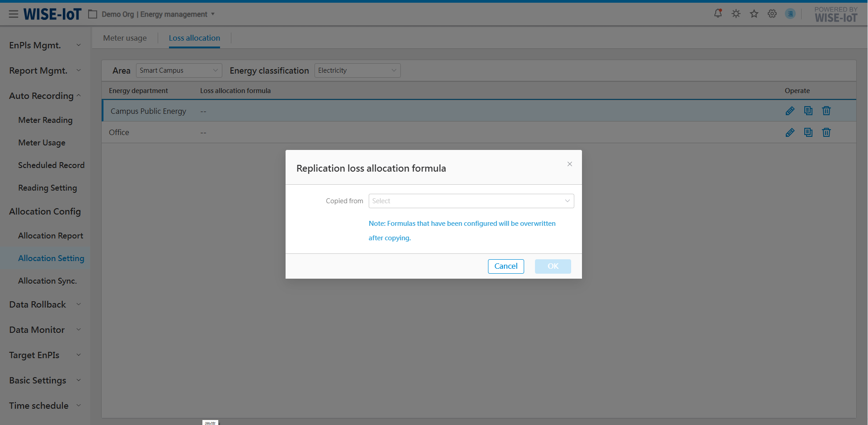Click the star favorites icon in header
This screenshot has height=425, width=868.
click(x=754, y=14)
